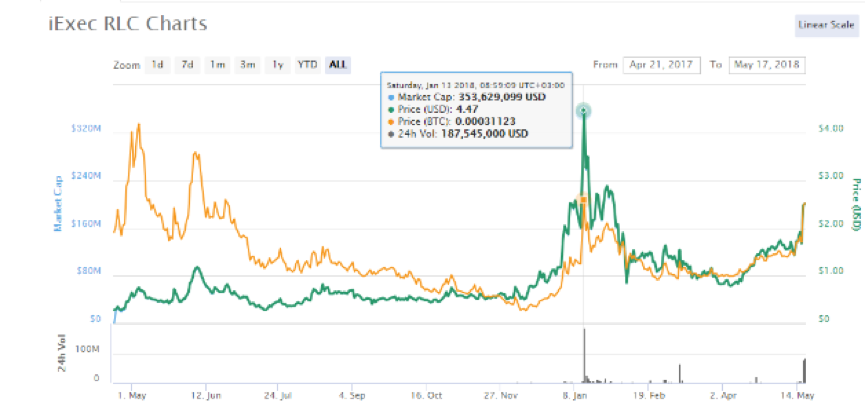865x406 pixels.
Task: Click the Market Cap axis label
Action: [x=57, y=202]
